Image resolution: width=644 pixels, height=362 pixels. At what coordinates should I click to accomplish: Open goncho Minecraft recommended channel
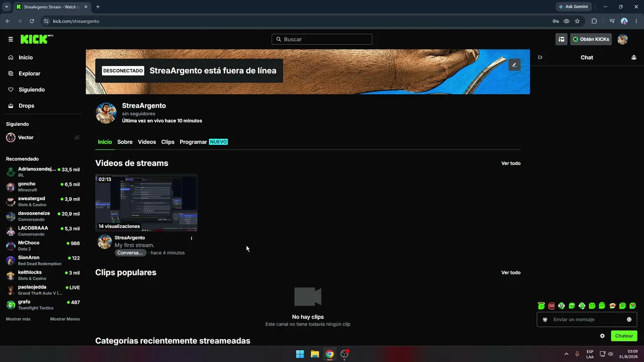pos(43,187)
